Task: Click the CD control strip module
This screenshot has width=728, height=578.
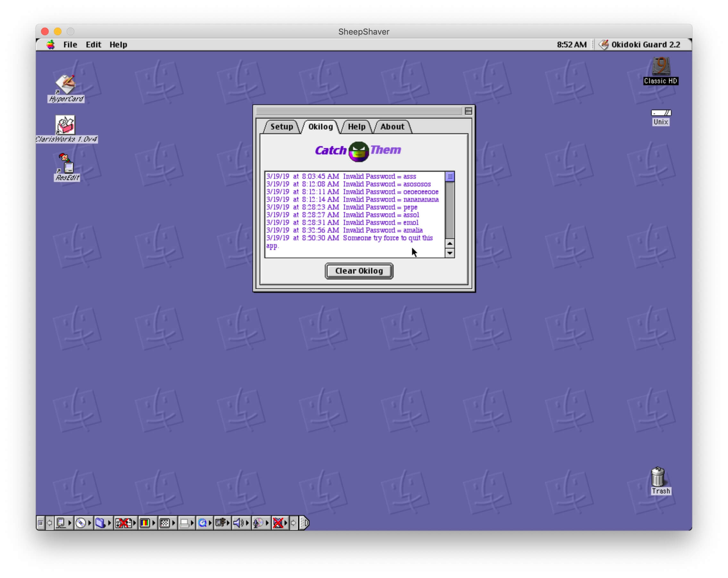Action: click(x=80, y=523)
